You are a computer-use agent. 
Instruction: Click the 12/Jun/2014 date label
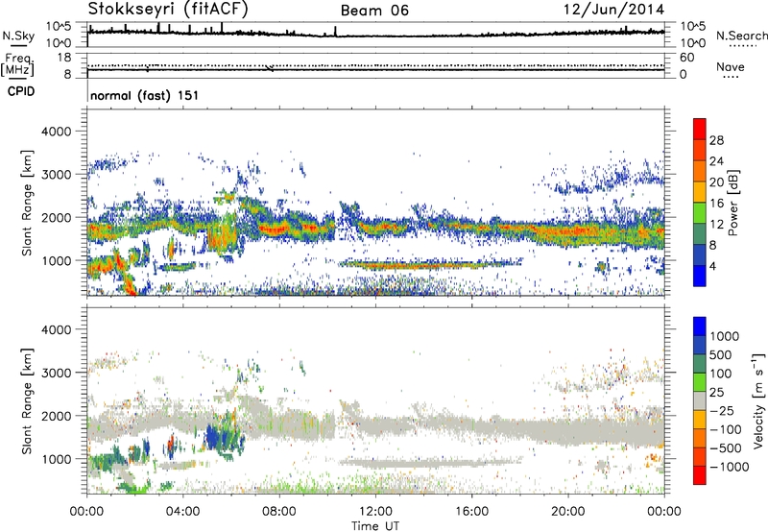(613, 10)
